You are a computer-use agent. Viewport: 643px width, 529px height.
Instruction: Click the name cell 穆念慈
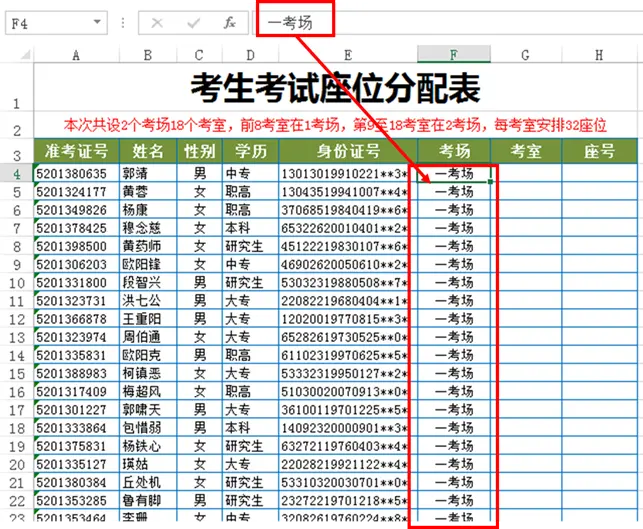click(x=148, y=228)
